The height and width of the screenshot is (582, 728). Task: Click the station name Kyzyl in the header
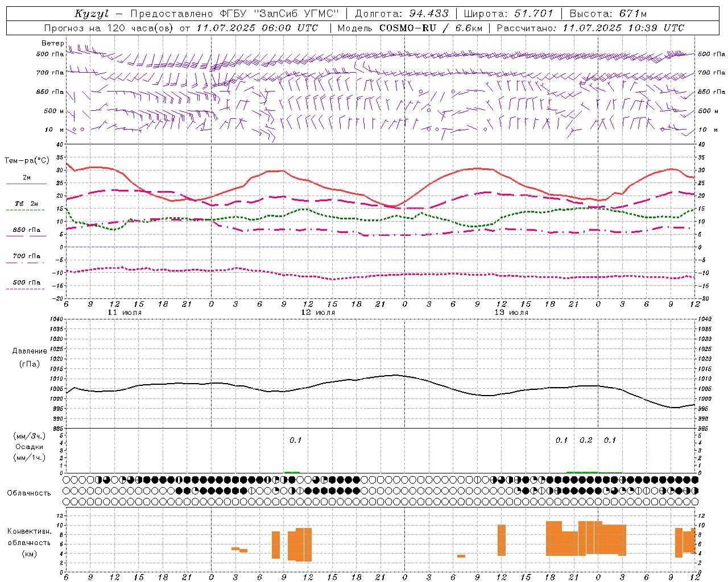pos(92,14)
